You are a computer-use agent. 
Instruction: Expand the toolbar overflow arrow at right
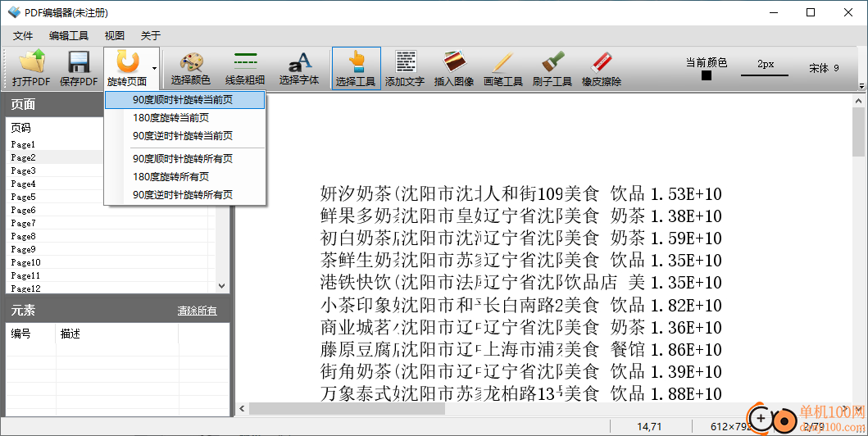click(x=862, y=86)
